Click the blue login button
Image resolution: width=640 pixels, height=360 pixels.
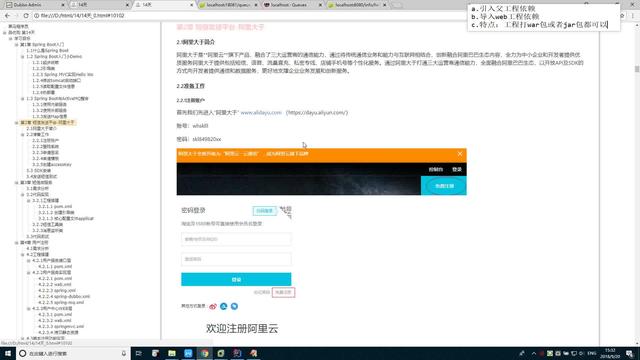[x=236, y=280]
